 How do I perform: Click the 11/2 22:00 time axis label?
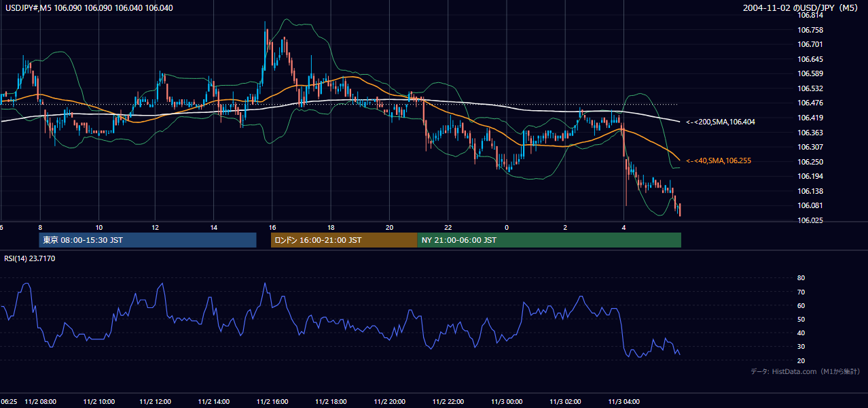449,401
